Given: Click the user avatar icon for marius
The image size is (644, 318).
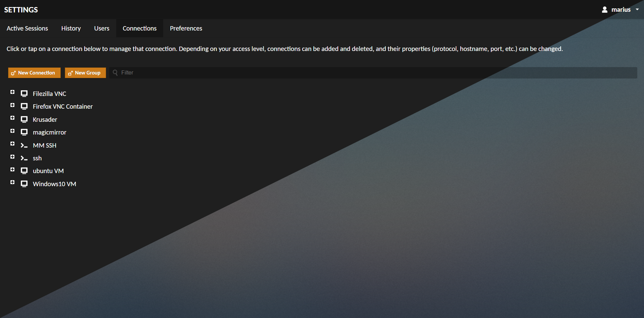Looking at the screenshot, I should coord(604,10).
